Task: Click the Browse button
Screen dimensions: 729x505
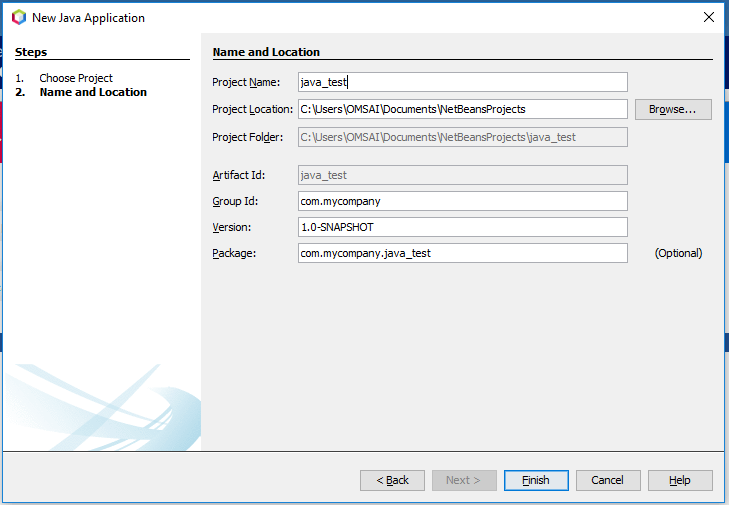Action: [673, 109]
